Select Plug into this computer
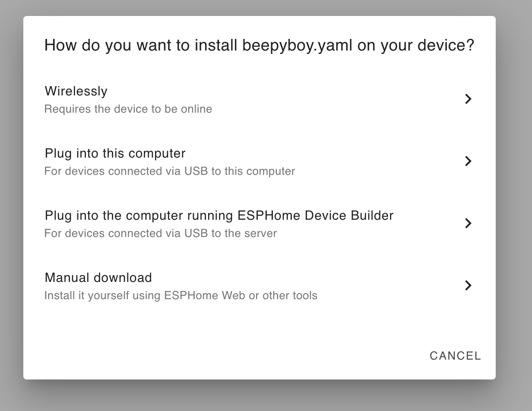This screenshot has height=411, width=532. (x=259, y=161)
